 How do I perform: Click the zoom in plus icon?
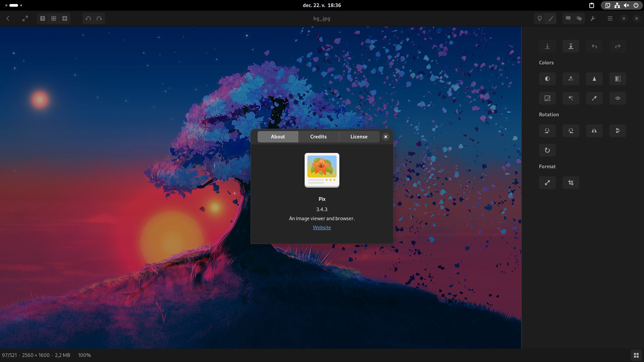[x=65, y=18]
